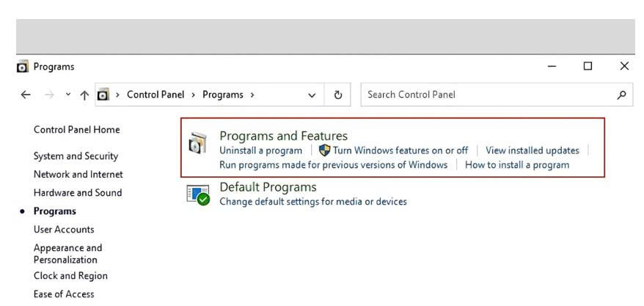Screen dimensions: 644x306
Task: Select Hardware and Sound in sidebar
Action: (78, 193)
